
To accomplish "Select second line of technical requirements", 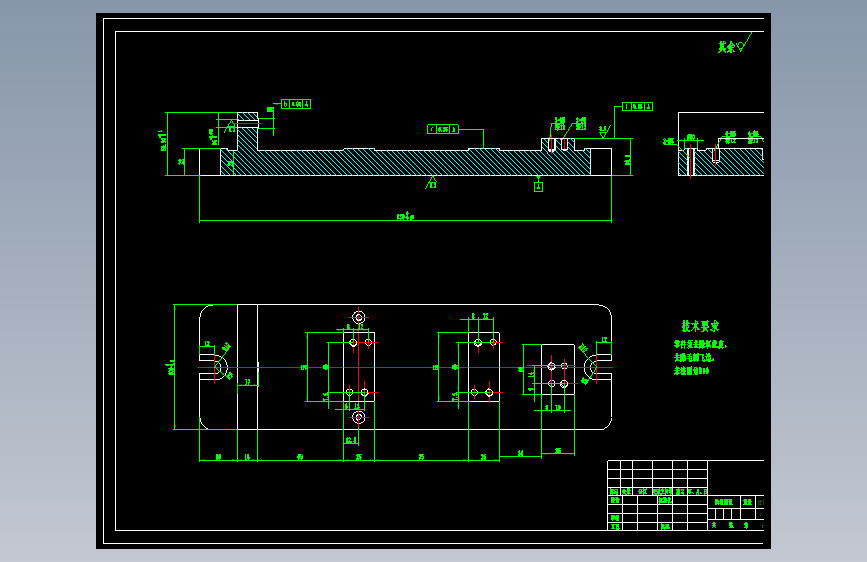I will [694, 358].
